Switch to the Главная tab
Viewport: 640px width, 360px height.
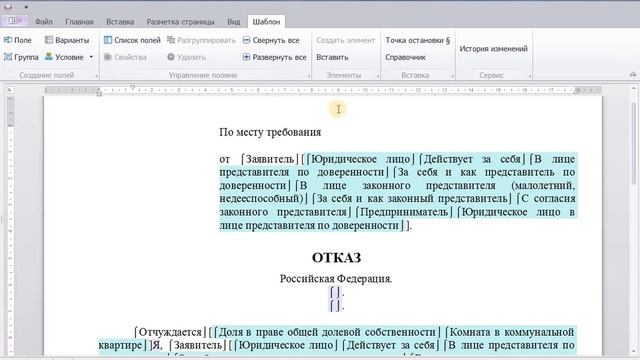[x=79, y=22]
